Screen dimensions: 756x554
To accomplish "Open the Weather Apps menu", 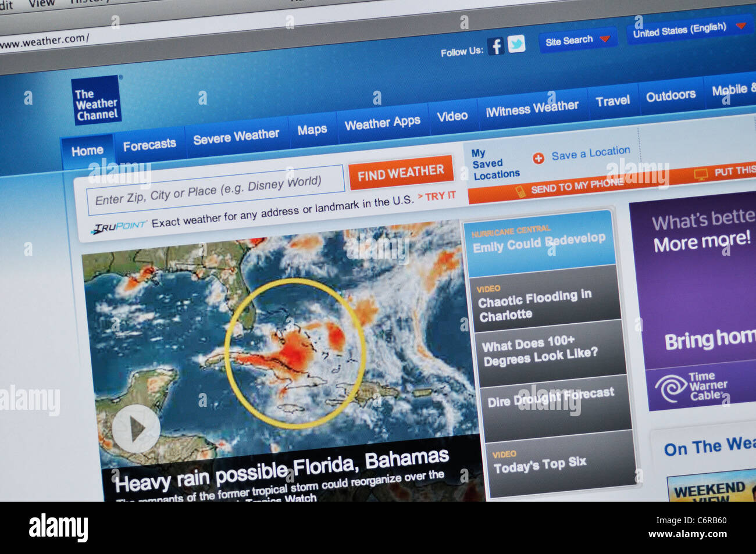I will coord(382,123).
